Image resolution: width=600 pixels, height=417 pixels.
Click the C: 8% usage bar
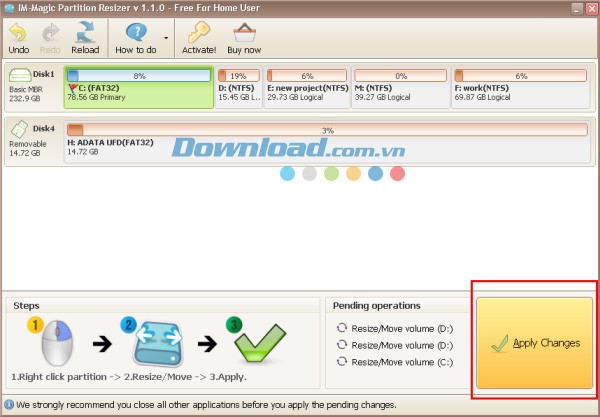(x=139, y=76)
